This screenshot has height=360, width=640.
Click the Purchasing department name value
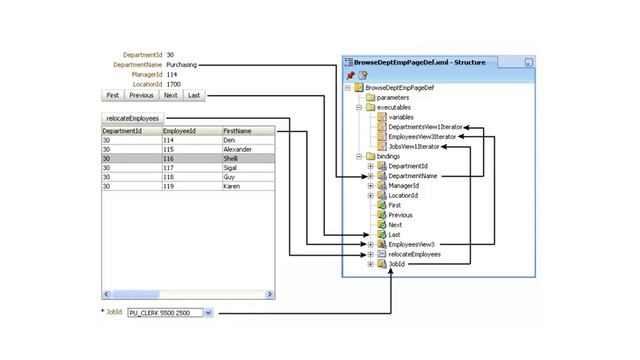(181, 65)
